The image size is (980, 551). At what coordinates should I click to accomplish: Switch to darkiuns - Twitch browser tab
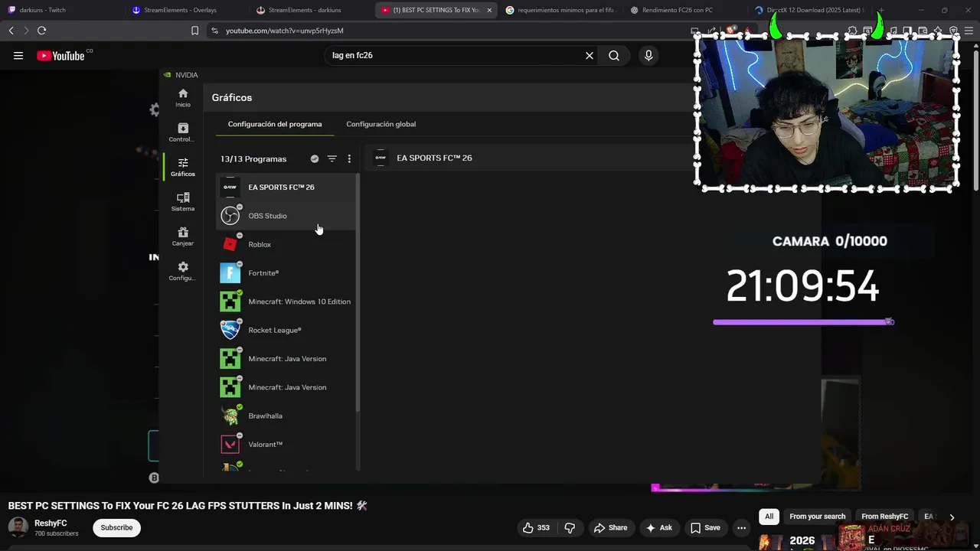[60, 10]
